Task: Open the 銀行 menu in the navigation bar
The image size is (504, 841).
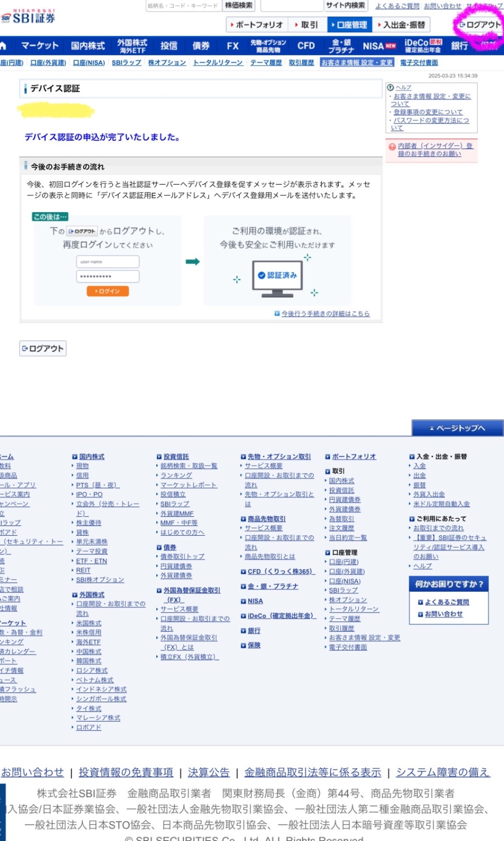Action: tap(459, 46)
